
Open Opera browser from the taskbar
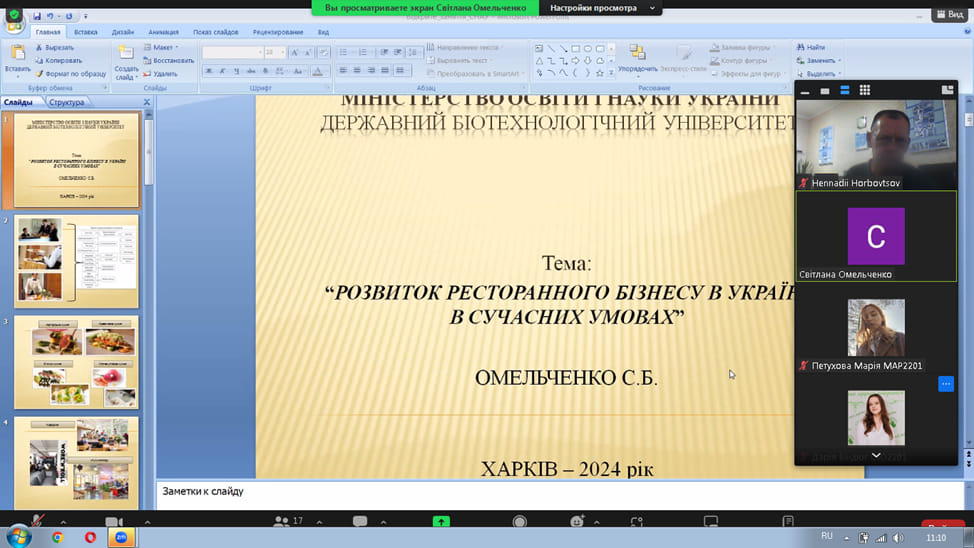[90, 537]
